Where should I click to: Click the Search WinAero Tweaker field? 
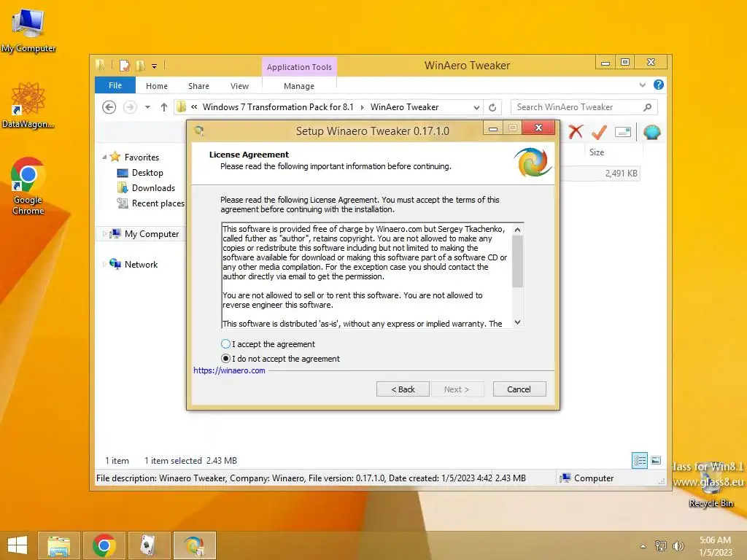[x=576, y=107]
